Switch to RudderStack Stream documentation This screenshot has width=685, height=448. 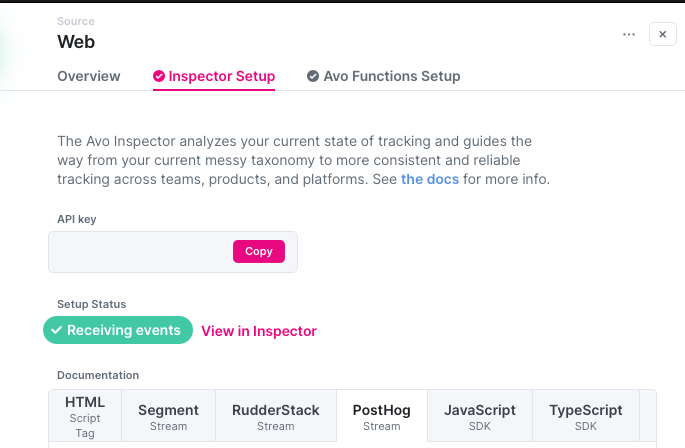click(x=276, y=416)
